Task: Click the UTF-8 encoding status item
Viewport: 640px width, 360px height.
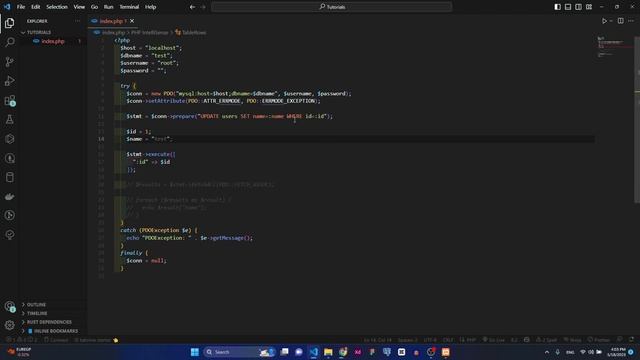Action: coord(430,340)
